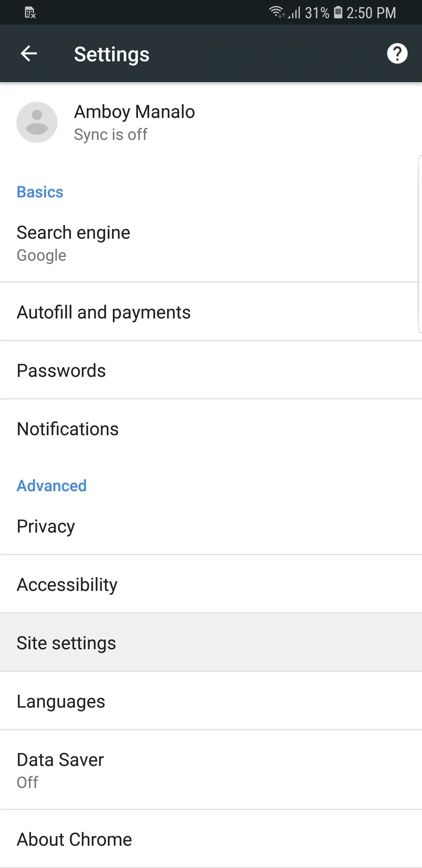Tap the back arrow in the Settings header
This screenshot has height=868, width=422.
pos(29,54)
